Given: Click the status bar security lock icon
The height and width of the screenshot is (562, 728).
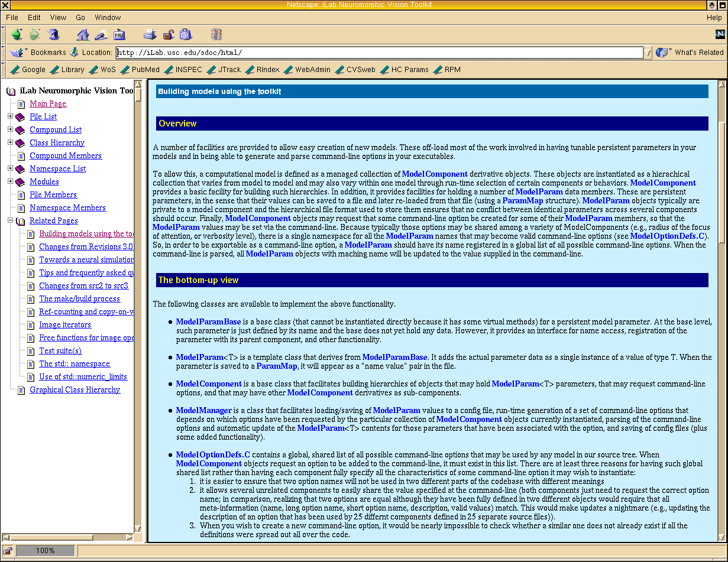Looking at the screenshot, I should [8, 551].
